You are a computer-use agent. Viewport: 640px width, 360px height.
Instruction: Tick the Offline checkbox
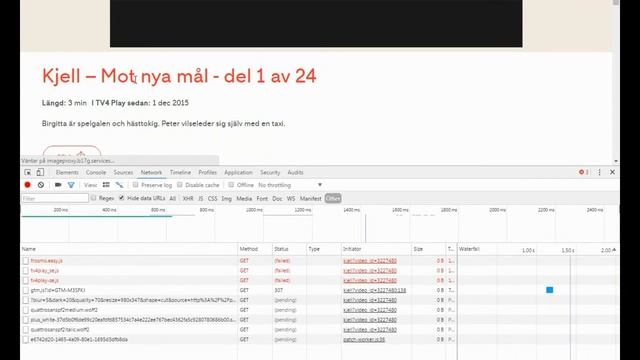pyautogui.click(x=231, y=185)
